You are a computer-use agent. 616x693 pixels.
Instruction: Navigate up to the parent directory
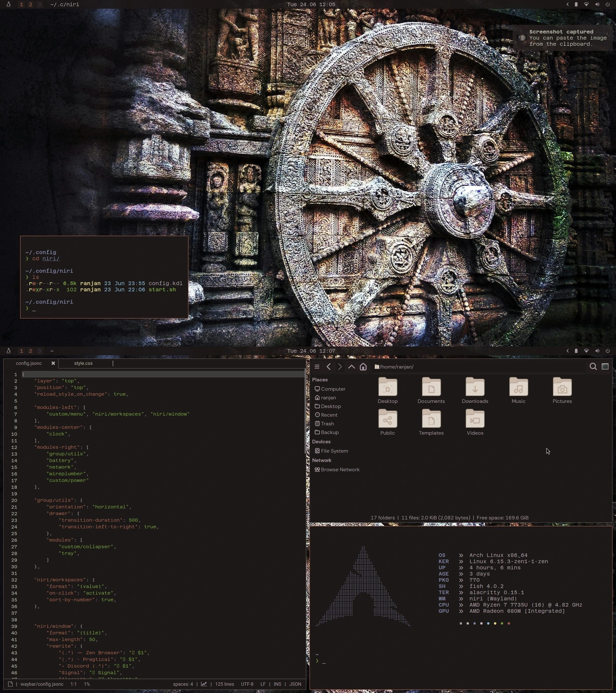click(352, 367)
